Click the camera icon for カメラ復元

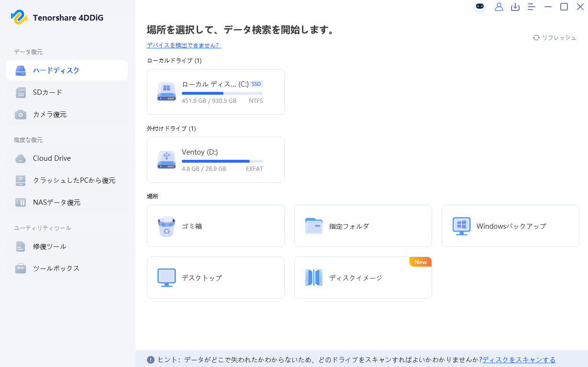tap(21, 114)
